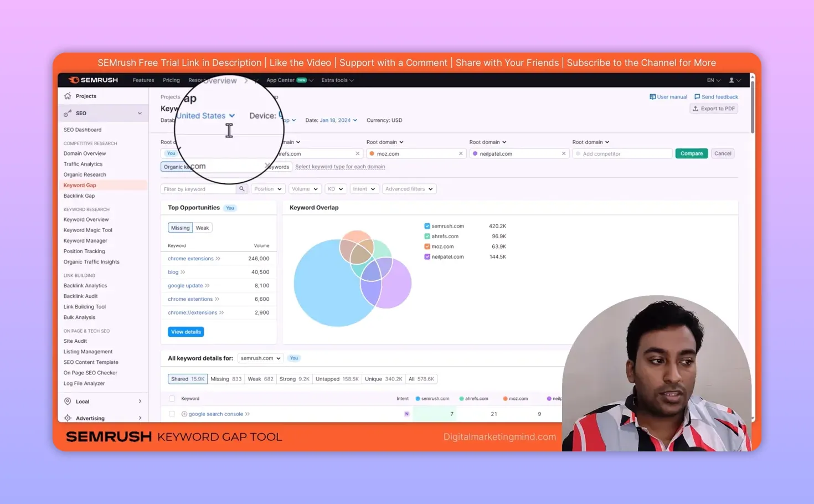Screen dimensions: 814x504
Task: Remove moz.com competitor with X
Action: (x=461, y=153)
